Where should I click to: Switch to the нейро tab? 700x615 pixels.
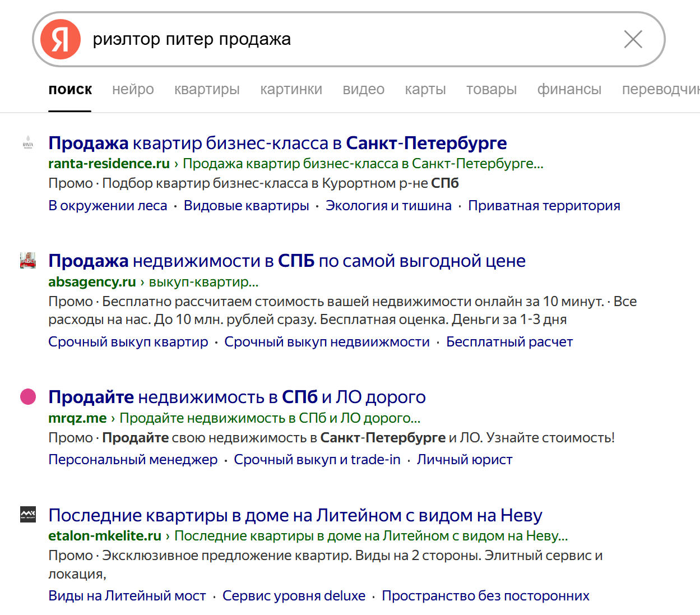point(133,90)
